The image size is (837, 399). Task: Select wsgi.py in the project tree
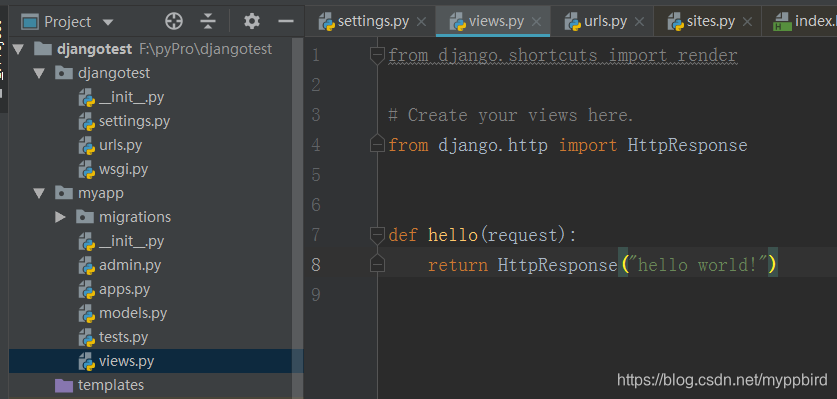point(123,169)
